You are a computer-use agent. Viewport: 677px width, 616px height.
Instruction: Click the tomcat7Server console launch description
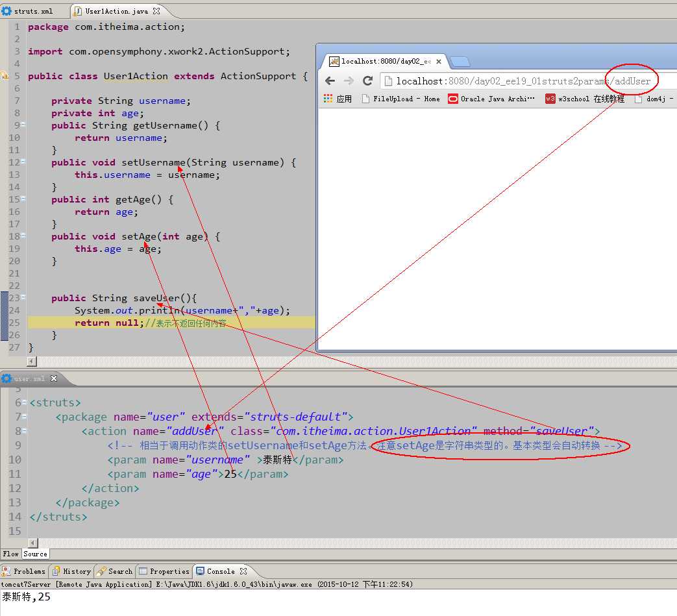(x=207, y=584)
